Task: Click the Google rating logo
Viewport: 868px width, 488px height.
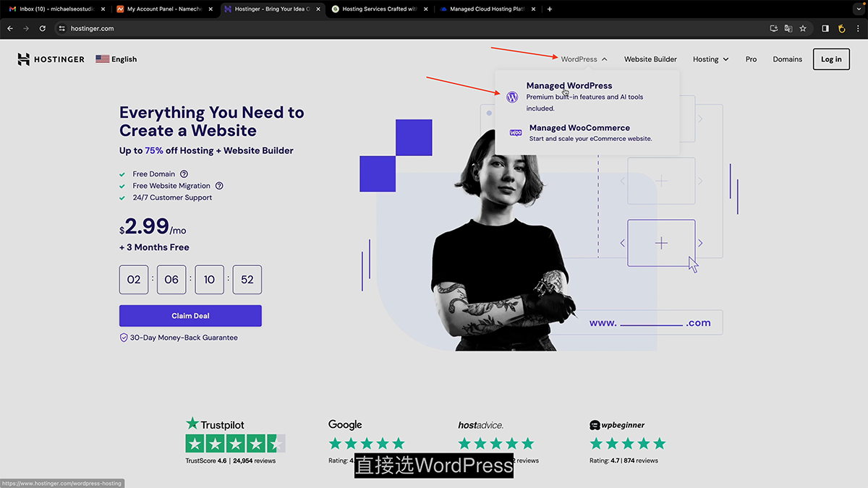Action: coord(345,425)
